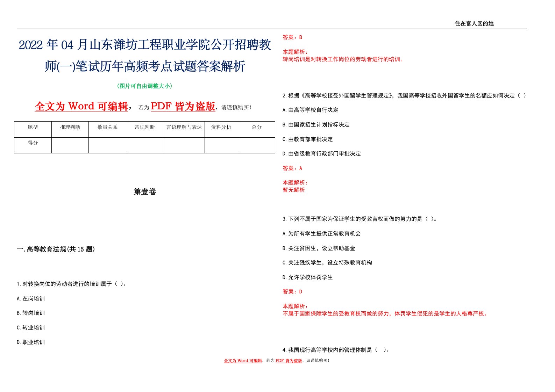Click the footer link 全文为Word可编辑

click(243, 361)
